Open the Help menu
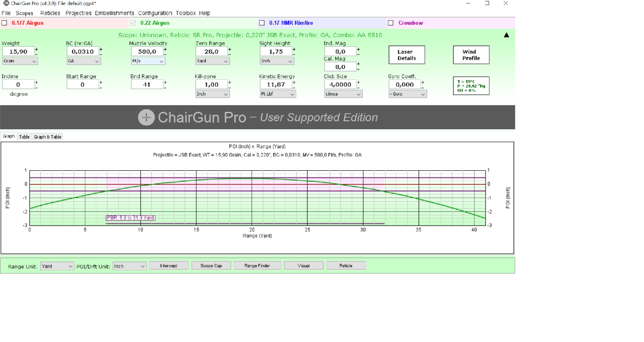This screenshot has width=644, height=342. tap(205, 13)
